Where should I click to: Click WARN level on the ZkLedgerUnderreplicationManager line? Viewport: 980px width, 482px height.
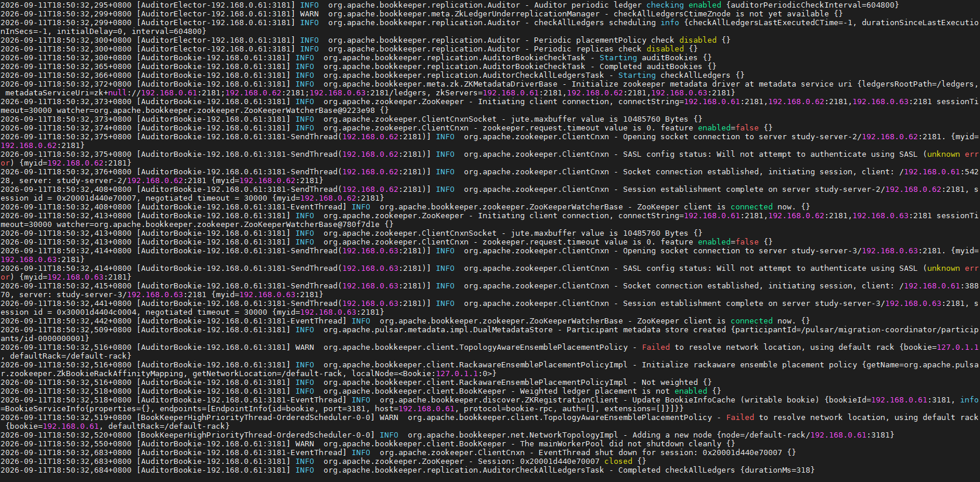click(310, 14)
